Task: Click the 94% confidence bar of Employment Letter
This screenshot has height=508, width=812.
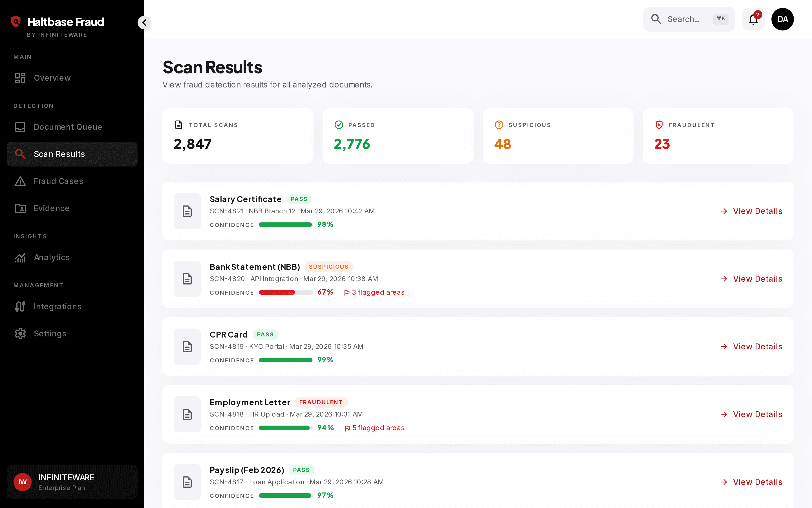Action: point(286,428)
